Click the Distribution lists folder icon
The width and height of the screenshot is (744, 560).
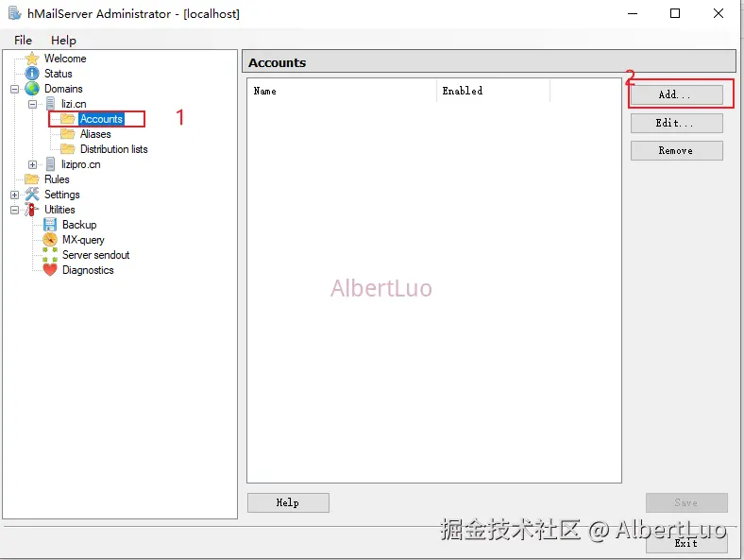(x=68, y=149)
